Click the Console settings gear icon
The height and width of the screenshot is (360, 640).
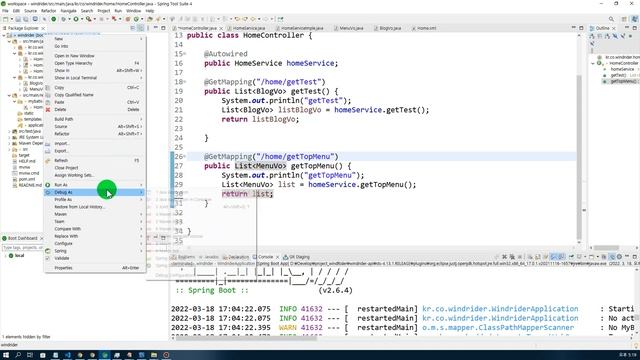(x=619, y=257)
